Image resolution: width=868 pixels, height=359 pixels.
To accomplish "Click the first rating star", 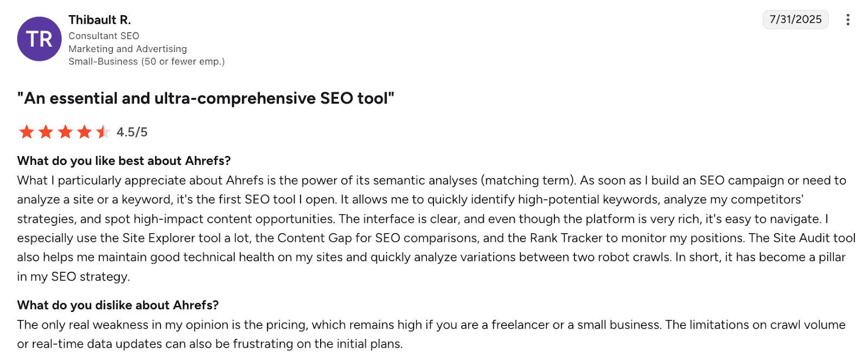I will tap(26, 132).
